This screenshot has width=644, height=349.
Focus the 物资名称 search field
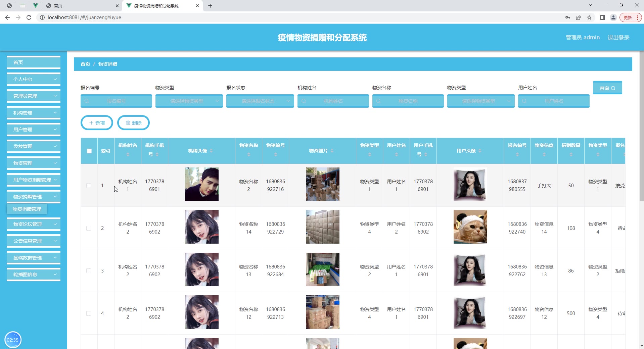click(408, 101)
